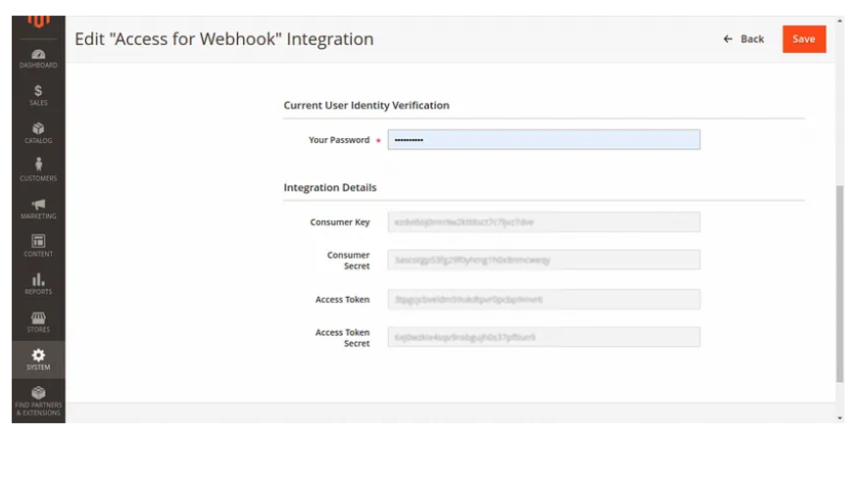The height and width of the screenshot is (482, 868).
Task: Click the Consumer Key field
Action: (x=544, y=222)
